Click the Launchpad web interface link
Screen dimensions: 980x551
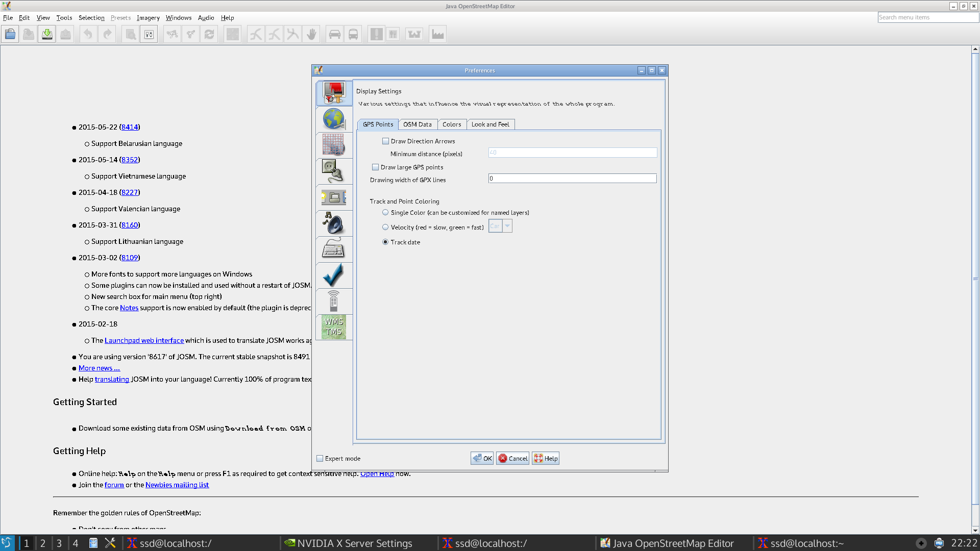(x=144, y=340)
